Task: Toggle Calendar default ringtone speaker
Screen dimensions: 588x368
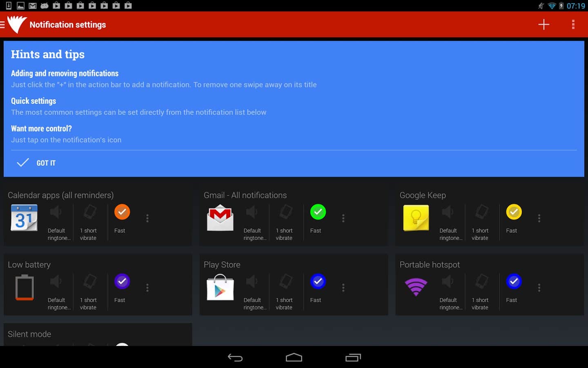Action: [x=56, y=212]
